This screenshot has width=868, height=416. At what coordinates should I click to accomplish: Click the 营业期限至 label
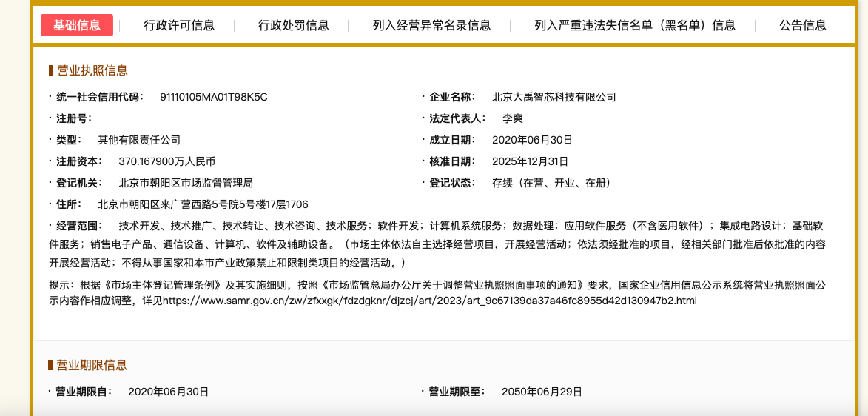click(457, 392)
